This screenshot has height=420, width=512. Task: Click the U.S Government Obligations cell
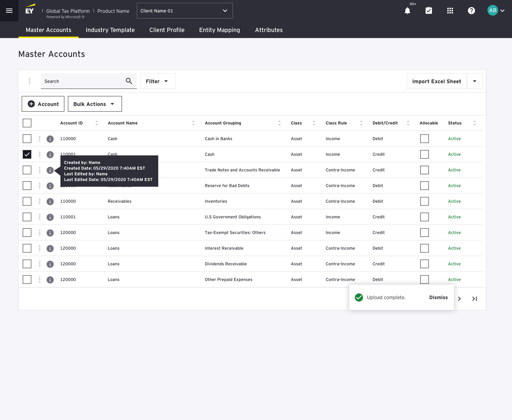click(233, 217)
